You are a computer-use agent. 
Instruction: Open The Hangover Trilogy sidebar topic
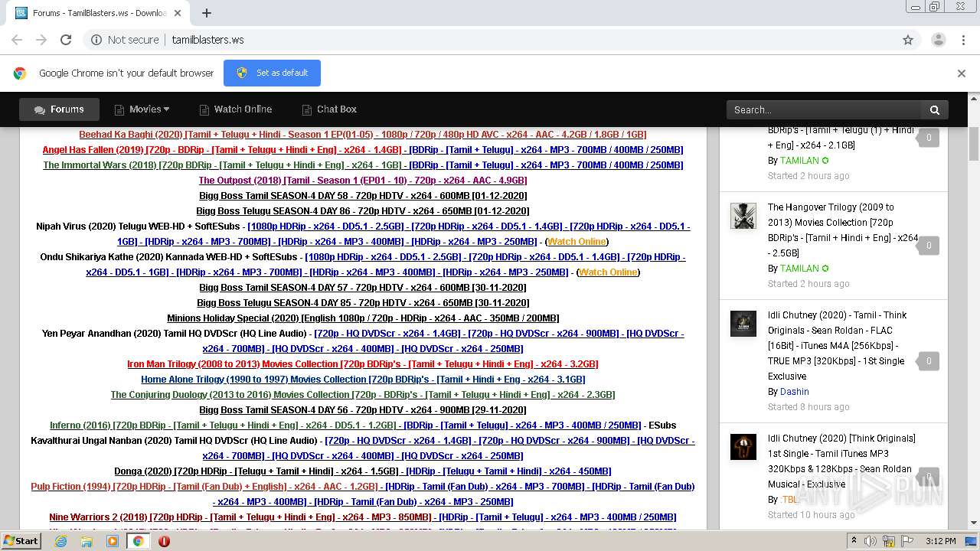[842, 230]
